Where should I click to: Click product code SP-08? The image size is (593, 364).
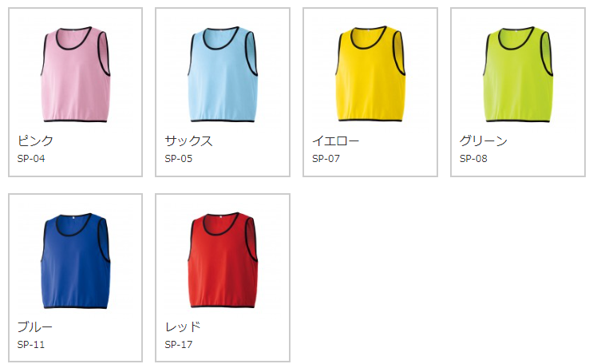473,159
